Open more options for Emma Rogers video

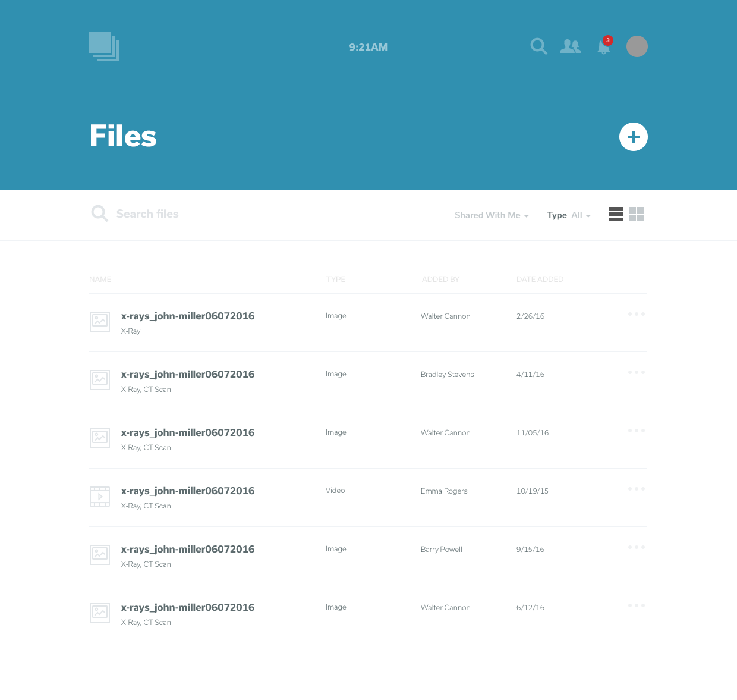click(x=637, y=489)
